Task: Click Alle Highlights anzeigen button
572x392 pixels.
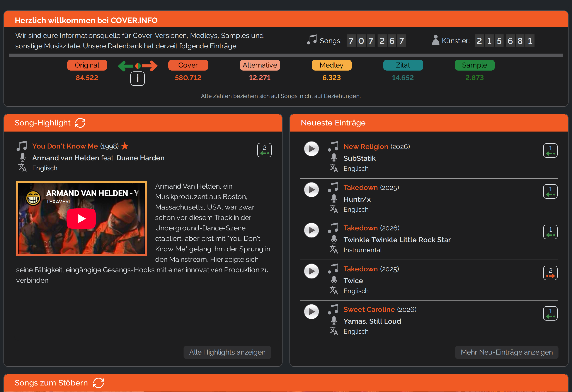Action: tap(227, 352)
